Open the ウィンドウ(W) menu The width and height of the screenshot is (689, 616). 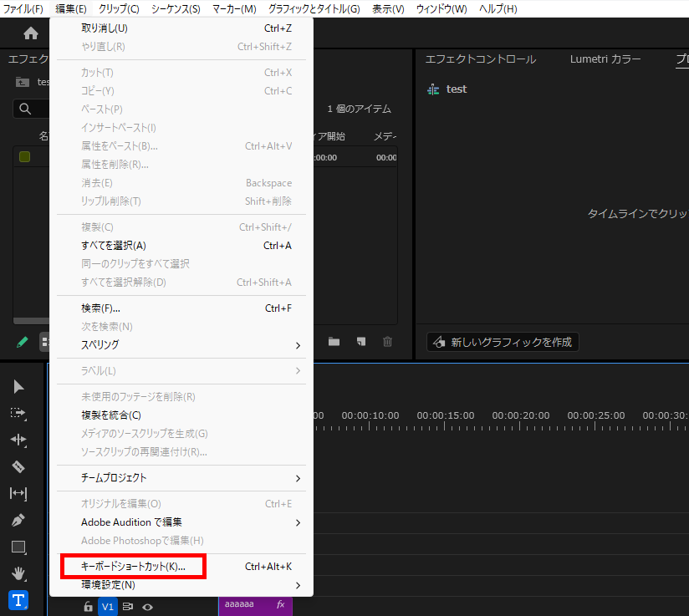click(441, 9)
